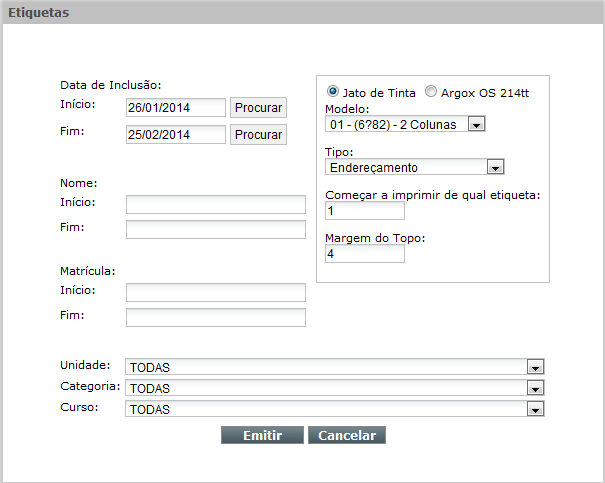Click the Matrícula Início text field
Screen dimensions: 605x483
tap(216, 292)
